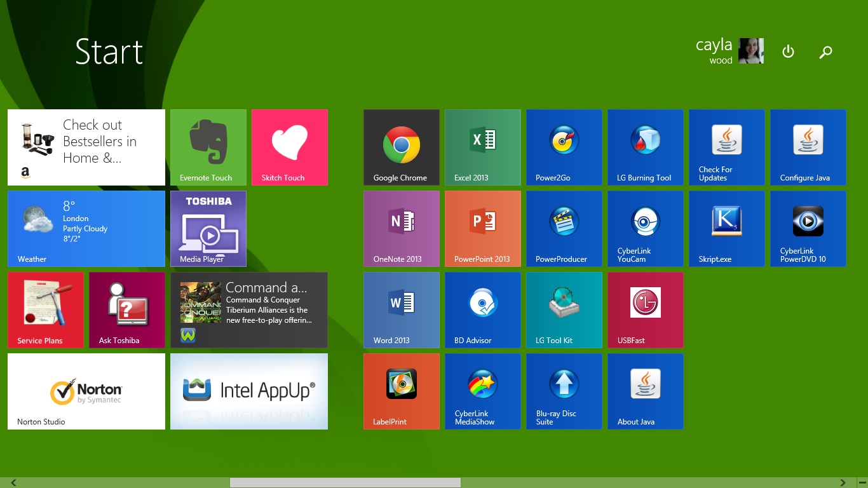Click the scrollbar left arrow
This screenshot has width=868, height=488.
click(13, 483)
